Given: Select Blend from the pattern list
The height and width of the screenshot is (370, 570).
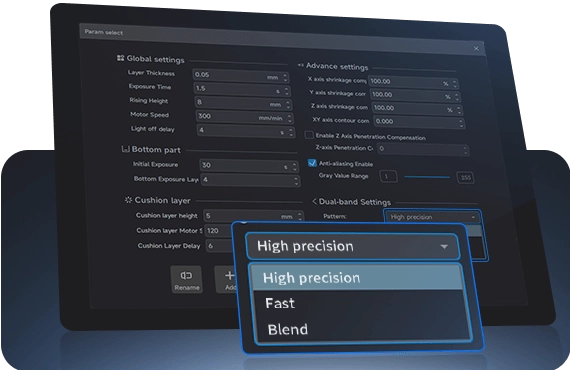Looking at the screenshot, I should [x=288, y=330].
